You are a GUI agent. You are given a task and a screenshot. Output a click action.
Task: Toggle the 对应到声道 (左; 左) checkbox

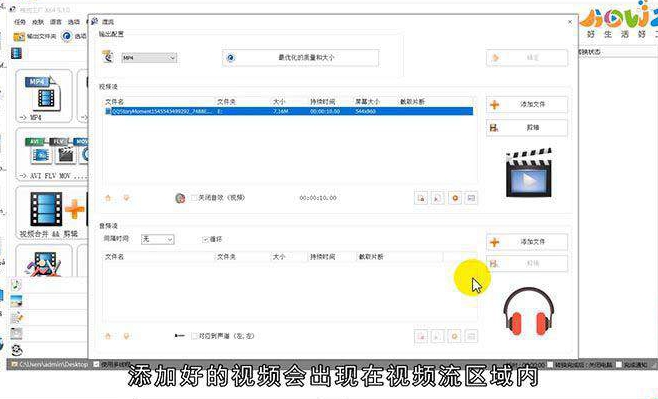(x=194, y=336)
